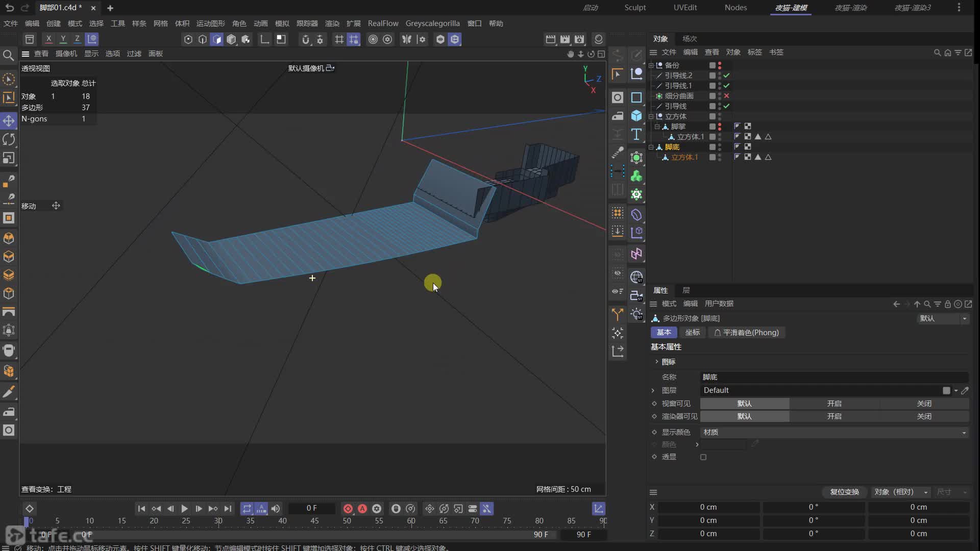980x551 pixels.
Task: Toggle autokeying button in timeline
Action: point(362,509)
